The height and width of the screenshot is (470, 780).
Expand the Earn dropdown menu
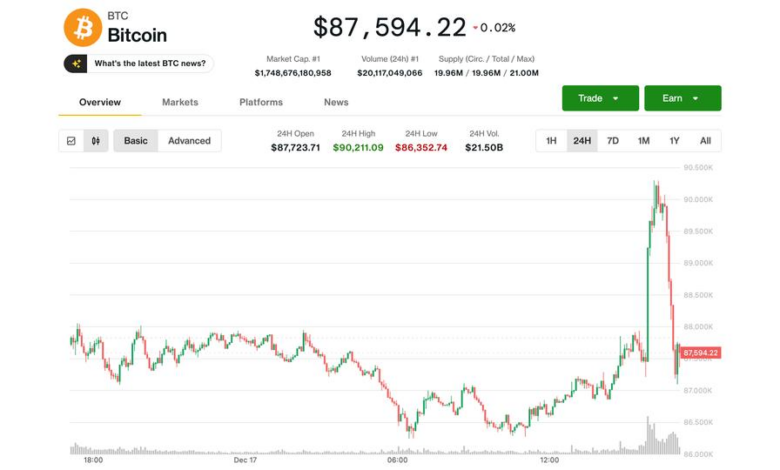[681, 98]
